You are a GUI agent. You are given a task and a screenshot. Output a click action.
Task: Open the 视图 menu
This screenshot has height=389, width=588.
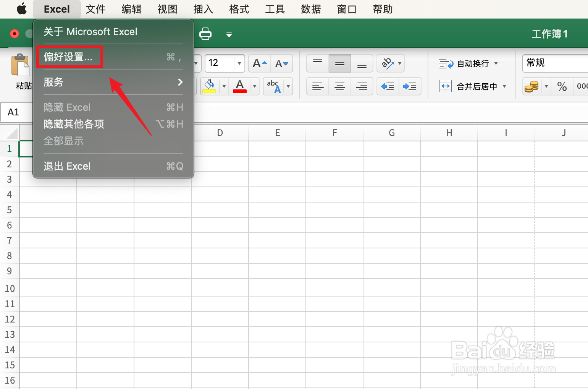[x=167, y=9]
